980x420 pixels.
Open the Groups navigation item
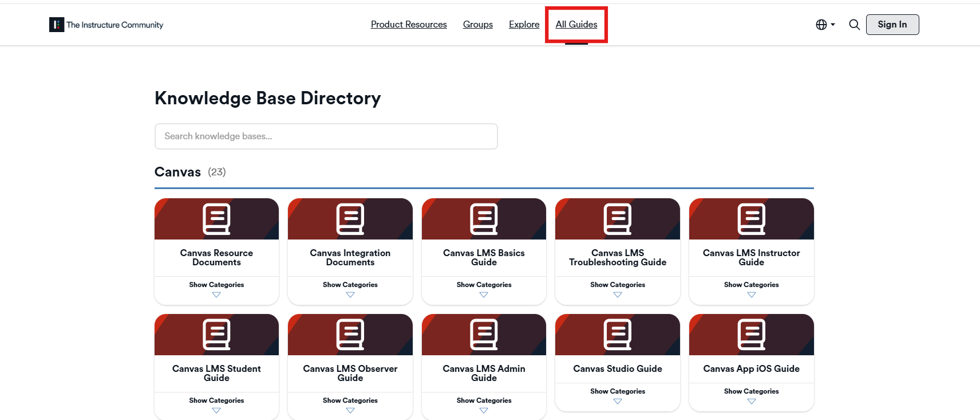(x=478, y=25)
